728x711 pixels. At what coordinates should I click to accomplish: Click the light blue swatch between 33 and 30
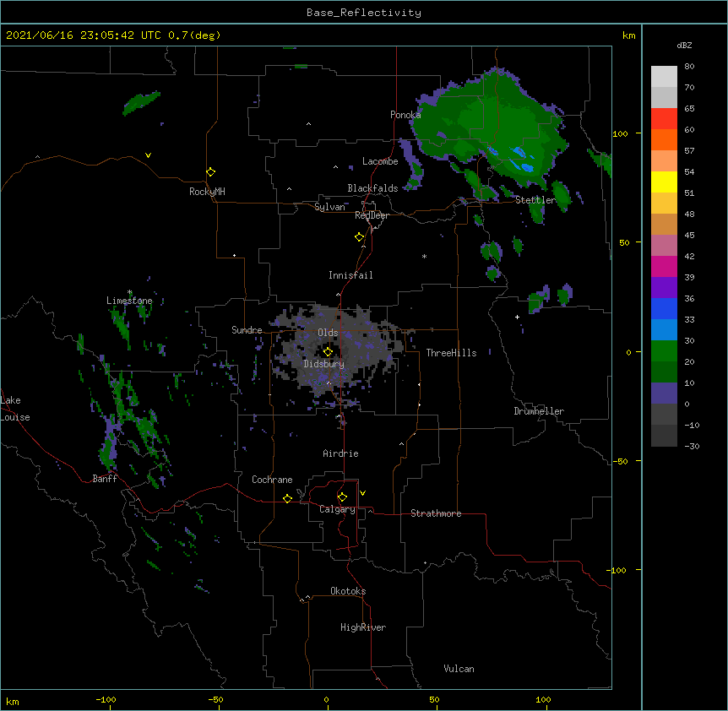pos(664,329)
